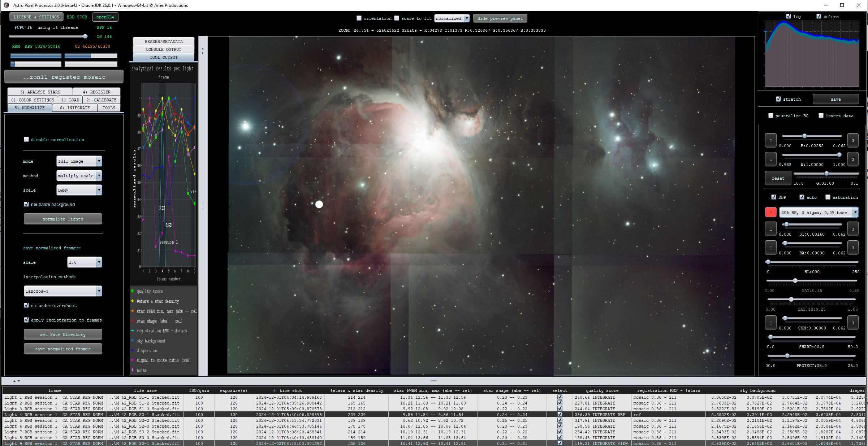Enable the 'disable normalization' checkbox
This screenshot has height=446, width=868.
tap(26, 140)
